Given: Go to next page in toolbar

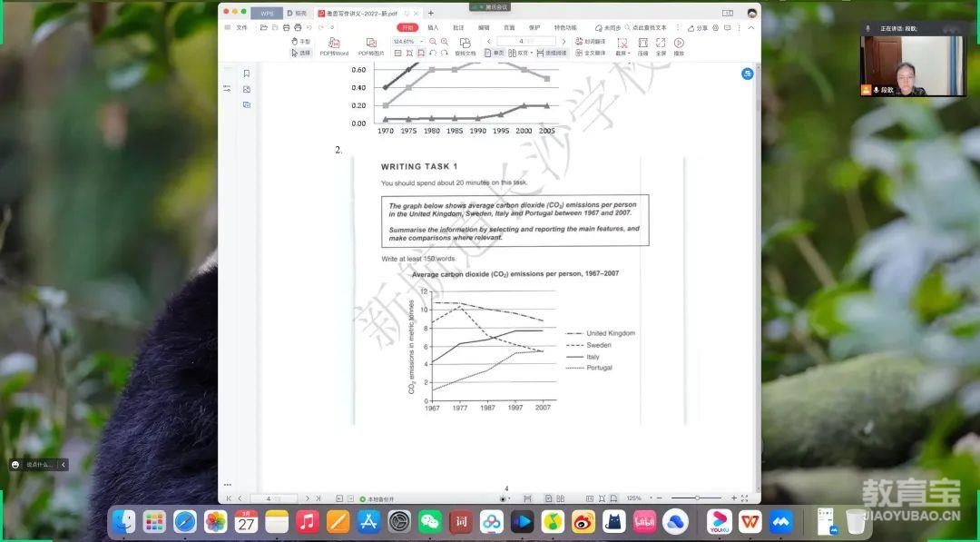Looking at the screenshot, I should click(563, 41).
